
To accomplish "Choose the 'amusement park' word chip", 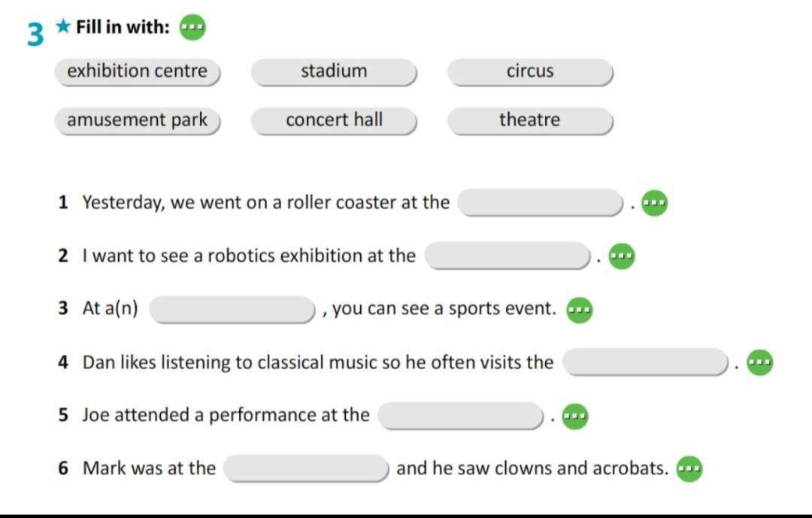I will pos(138,121).
